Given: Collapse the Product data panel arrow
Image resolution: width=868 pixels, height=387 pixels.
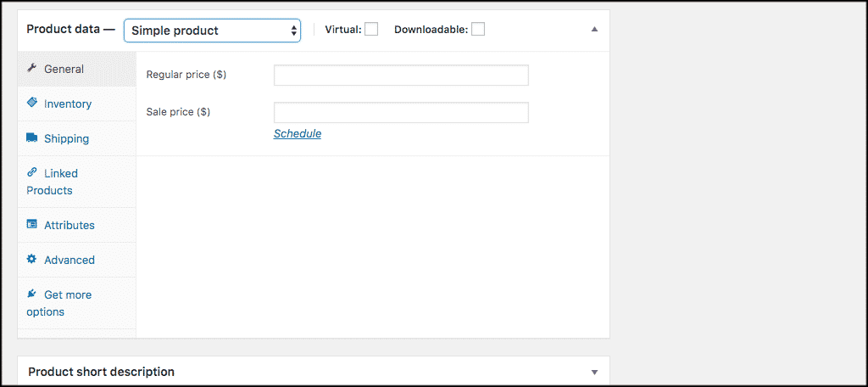Looking at the screenshot, I should point(594,30).
